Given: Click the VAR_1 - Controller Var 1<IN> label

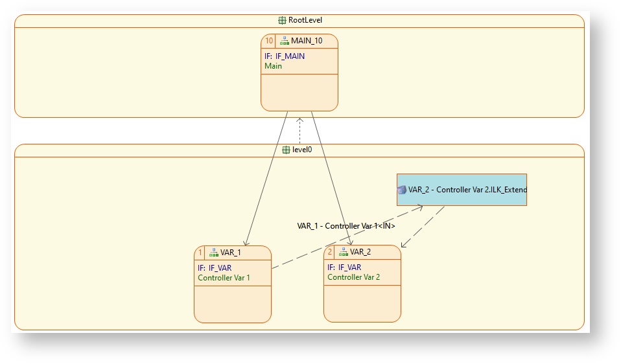Looking at the screenshot, I should click(x=346, y=226).
